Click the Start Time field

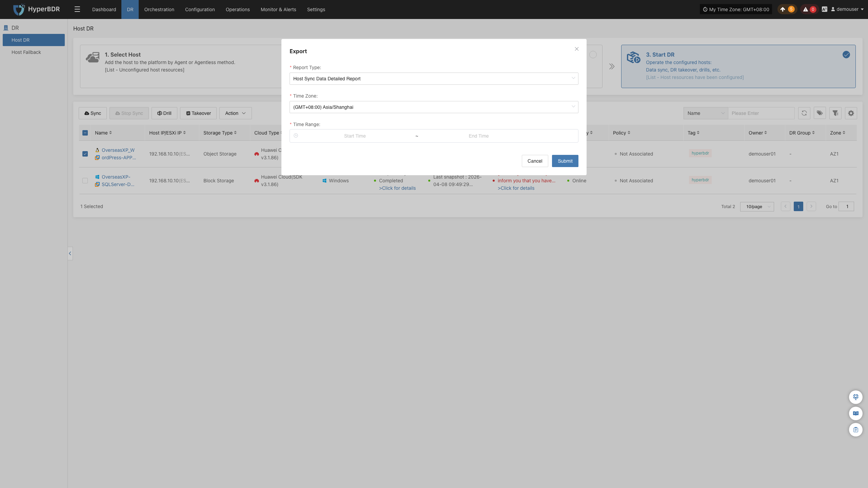pyautogui.click(x=355, y=136)
